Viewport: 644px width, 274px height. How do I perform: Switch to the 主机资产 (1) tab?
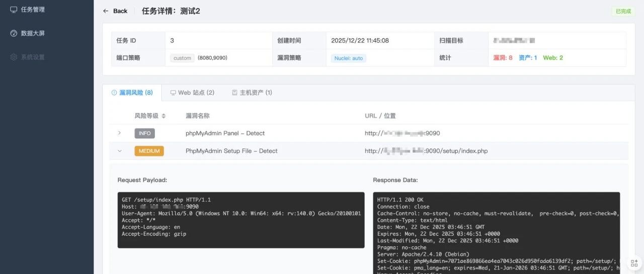click(x=252, y=93)
